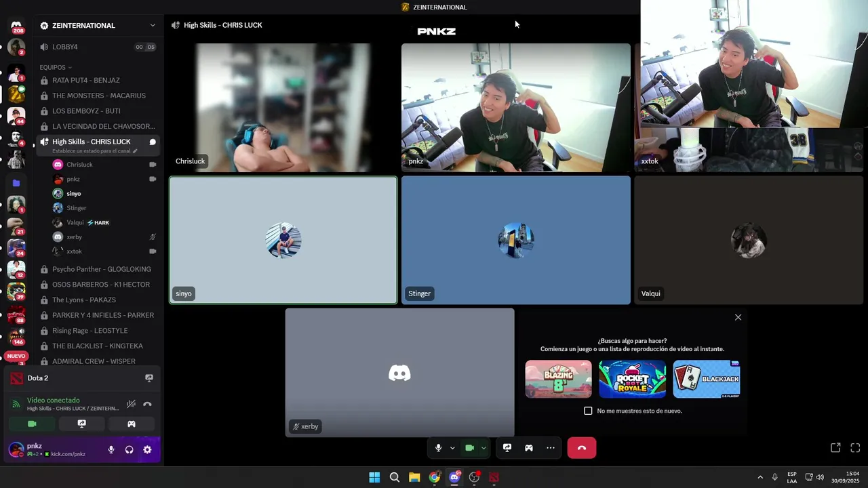Open microphone input options arrow
This screenshot has height=488, width=868.
pos(452,448)
